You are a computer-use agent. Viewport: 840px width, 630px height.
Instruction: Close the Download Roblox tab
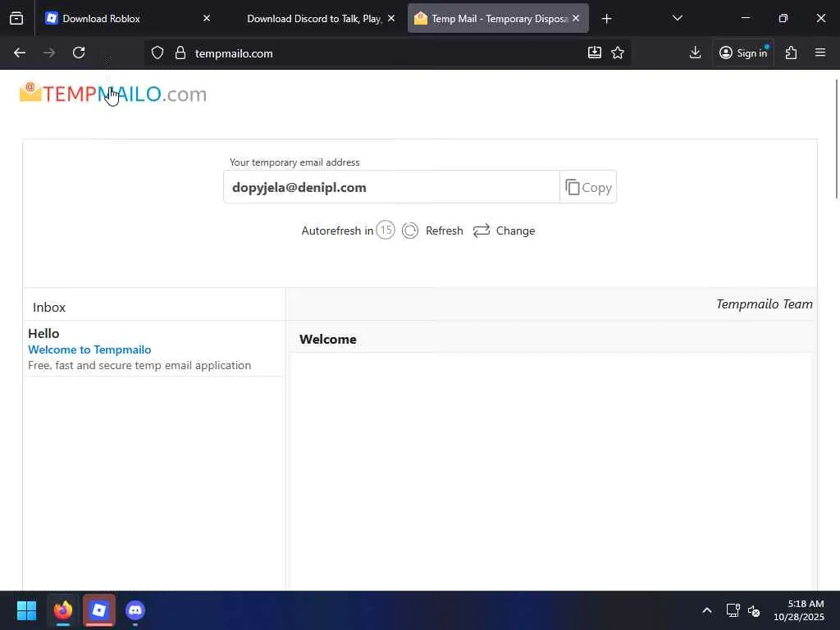206,18
